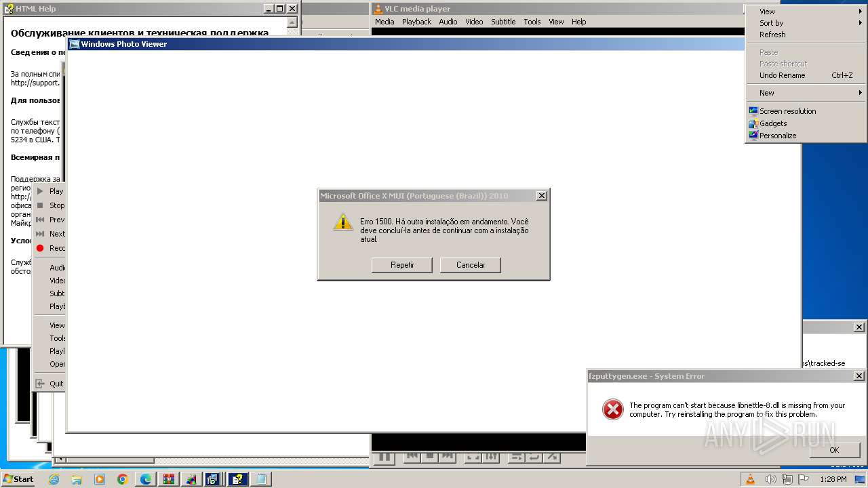
Task: Open the Video menu in VLC menu bar
Action: pos(474,22)
